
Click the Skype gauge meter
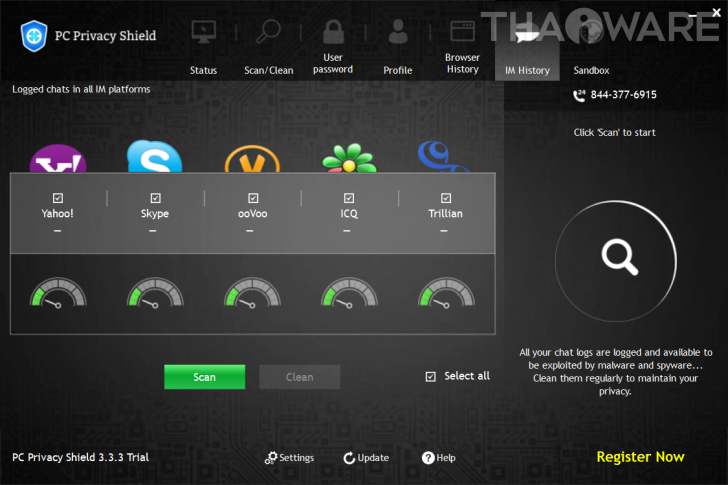[155, 292]
